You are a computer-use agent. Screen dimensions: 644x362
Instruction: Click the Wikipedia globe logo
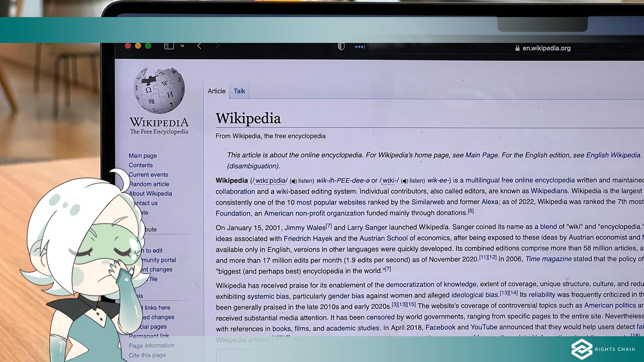pos(159,90)
